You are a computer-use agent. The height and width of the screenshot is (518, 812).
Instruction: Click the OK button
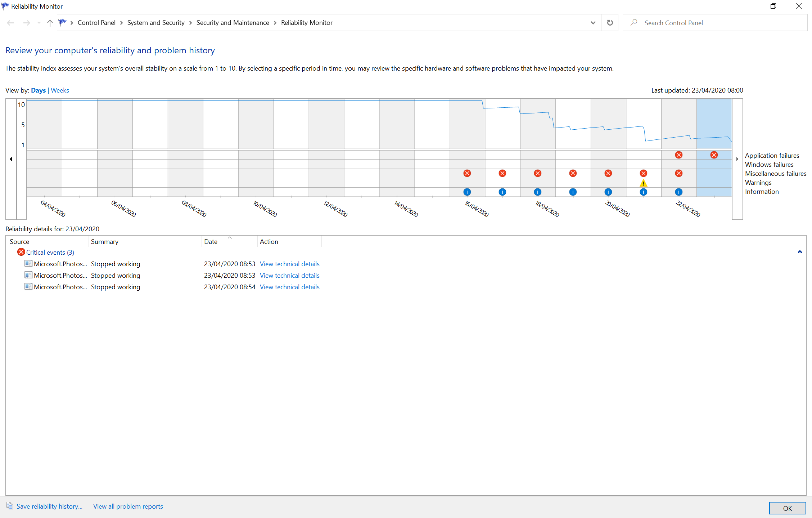point(787,508)
